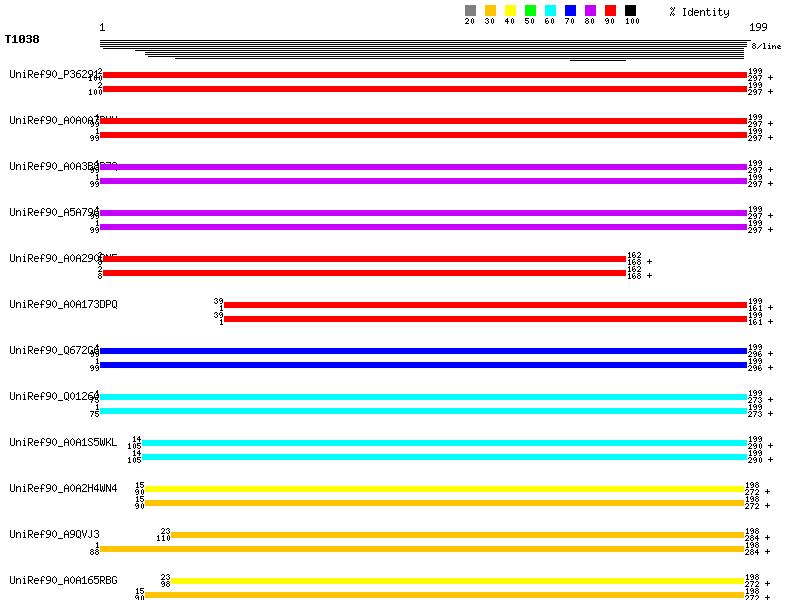Click the black 100% identity swatch
The width and height of the screenshot is (800, 600).
[630, 11]
